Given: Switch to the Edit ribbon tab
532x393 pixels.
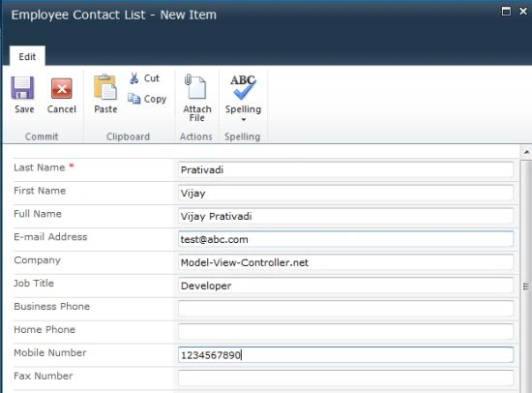Looking at the screenshot, I should point(27,56).
